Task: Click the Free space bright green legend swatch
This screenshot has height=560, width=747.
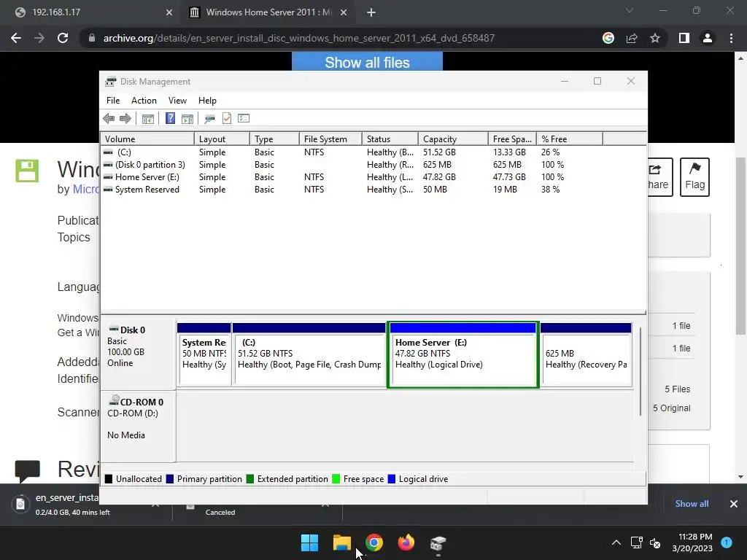Action: [x=336, y=479]
